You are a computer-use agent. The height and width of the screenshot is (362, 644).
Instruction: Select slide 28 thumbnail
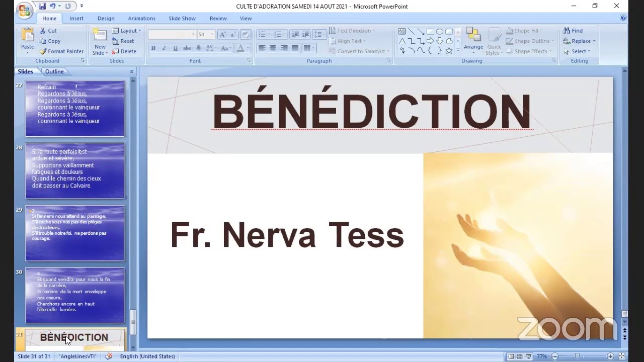pos(75,171)
